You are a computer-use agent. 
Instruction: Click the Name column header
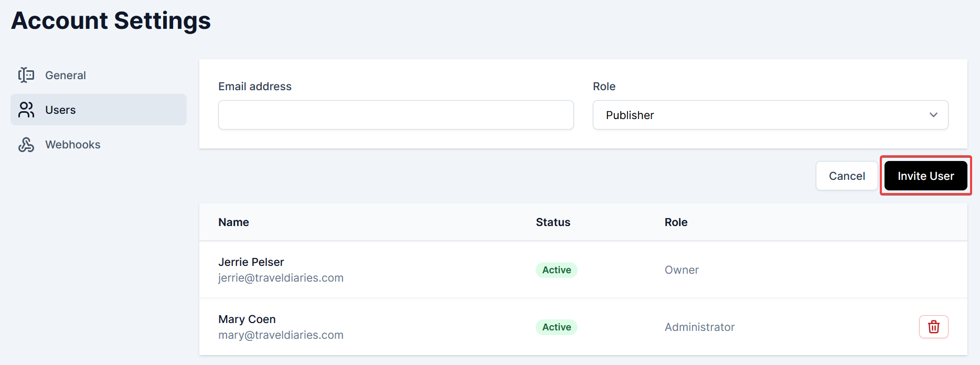point(233,222)
